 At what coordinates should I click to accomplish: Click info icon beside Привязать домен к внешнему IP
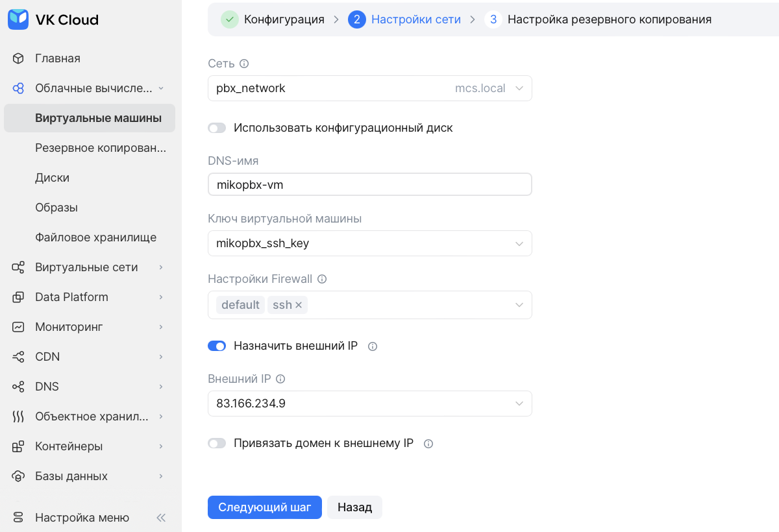(x=428, y=444)
